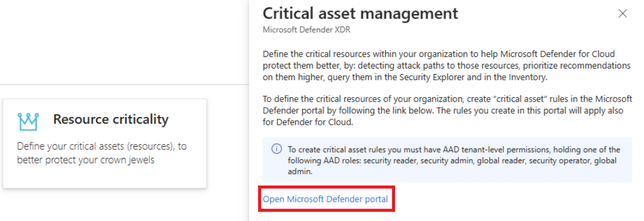Screen dimensions: 644x221
Task: Open the Microsoft Defender portal link
Action: coord(325,199)
